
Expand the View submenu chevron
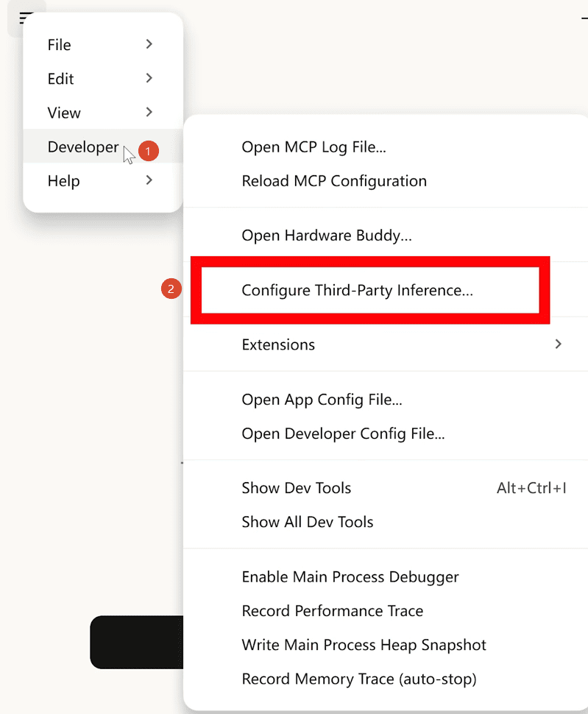[149, 112]
